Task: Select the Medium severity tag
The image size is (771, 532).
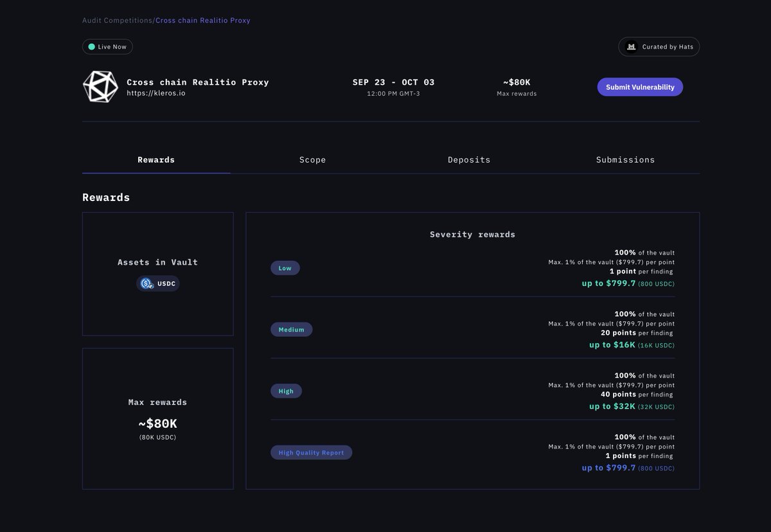Action: (292, 330)
